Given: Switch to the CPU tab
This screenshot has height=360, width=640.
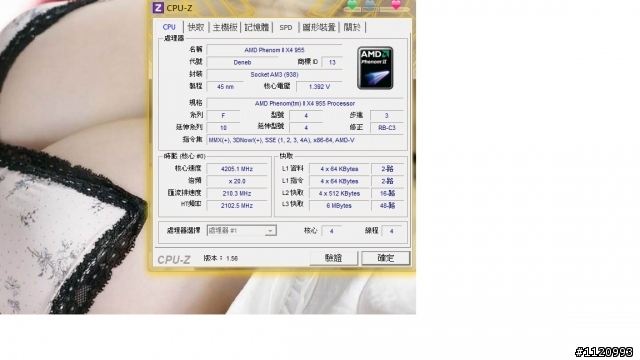Looking at the screenshot, I should click(169, 27).
